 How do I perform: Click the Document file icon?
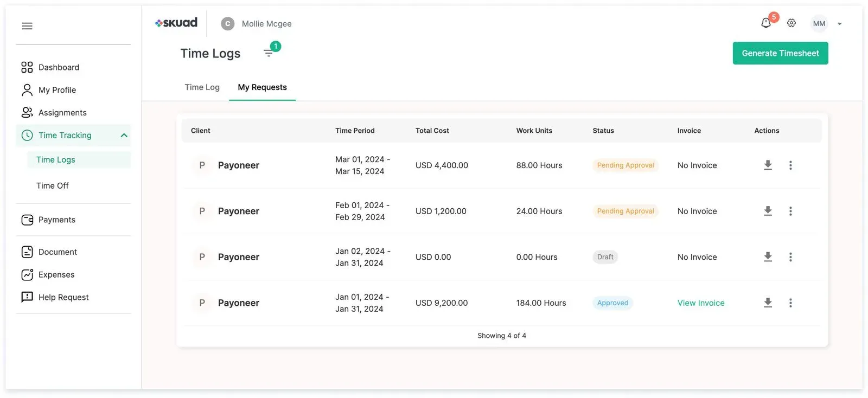27,252
